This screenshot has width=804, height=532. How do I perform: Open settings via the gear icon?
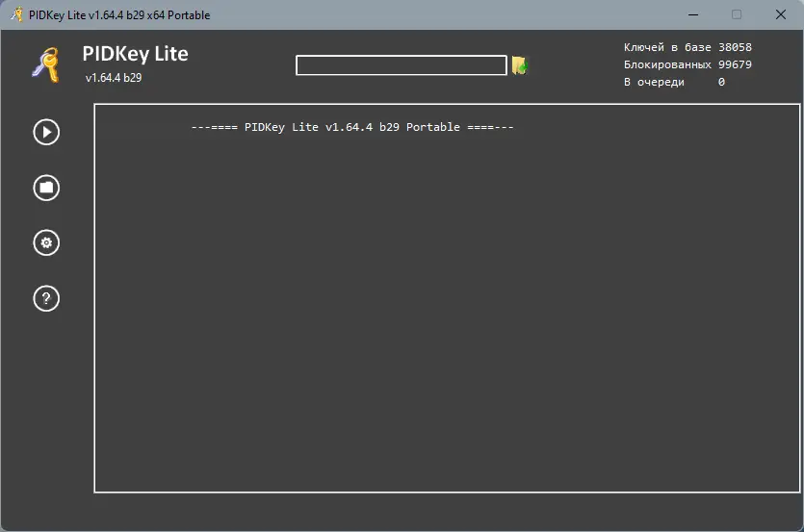click(x=46, y=242)
